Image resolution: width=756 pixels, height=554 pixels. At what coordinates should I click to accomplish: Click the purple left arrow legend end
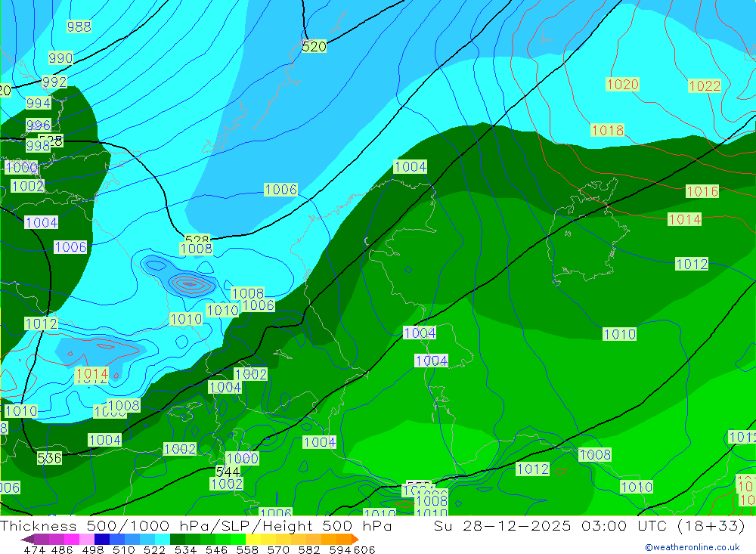[x=27, y=539]
